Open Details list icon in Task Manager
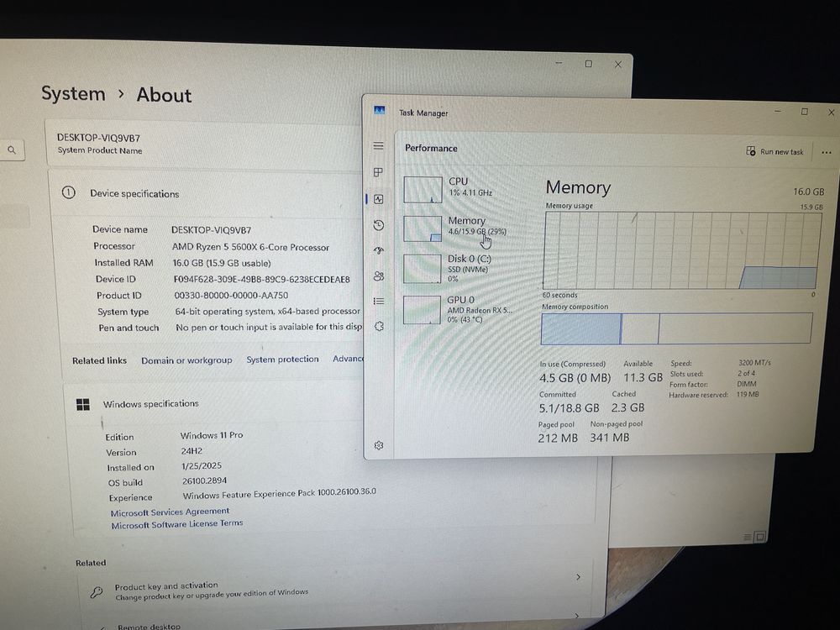The image size is (840, 630). [x=379, y=301]
